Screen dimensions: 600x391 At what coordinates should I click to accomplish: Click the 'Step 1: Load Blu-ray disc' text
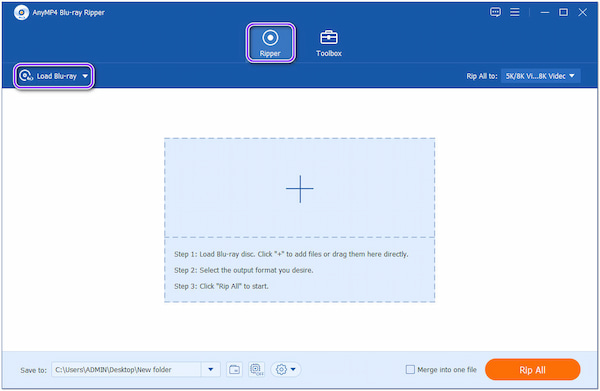pos(291,254)
